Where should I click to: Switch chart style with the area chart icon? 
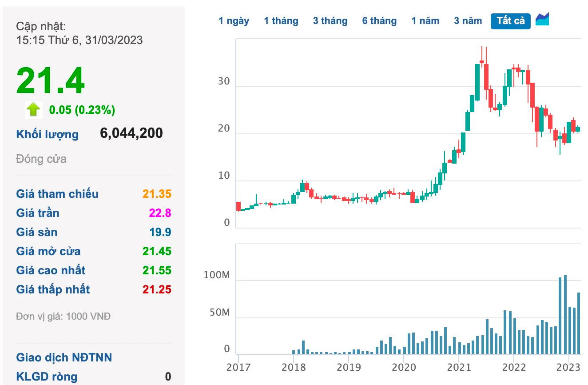(x=542, y=20)
